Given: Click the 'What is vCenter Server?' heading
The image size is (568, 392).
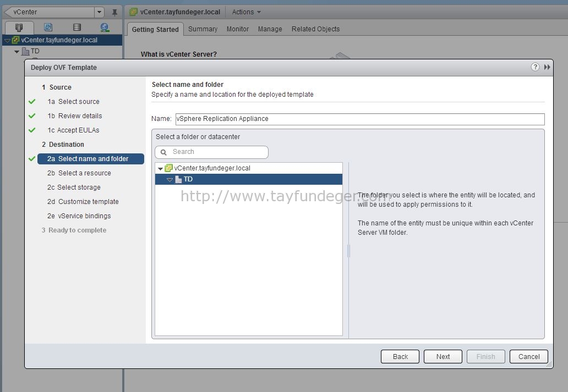Looking at the screenshot, I should 178,54.
